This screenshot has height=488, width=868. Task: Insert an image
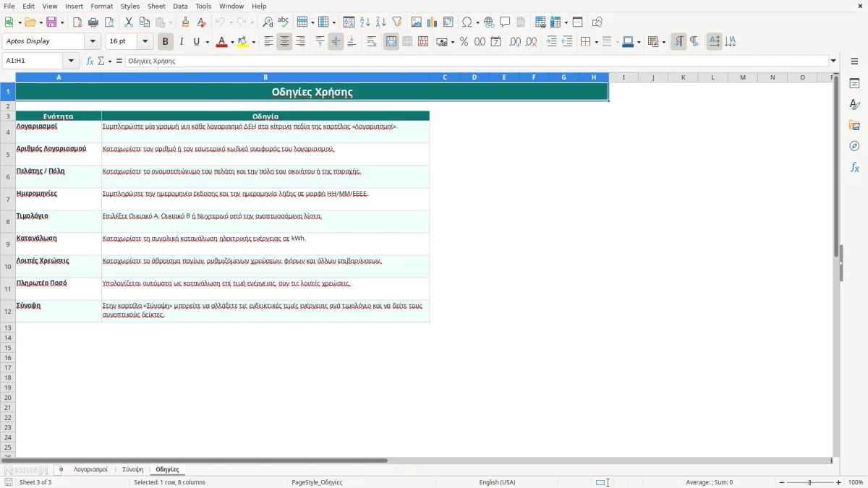417,22
